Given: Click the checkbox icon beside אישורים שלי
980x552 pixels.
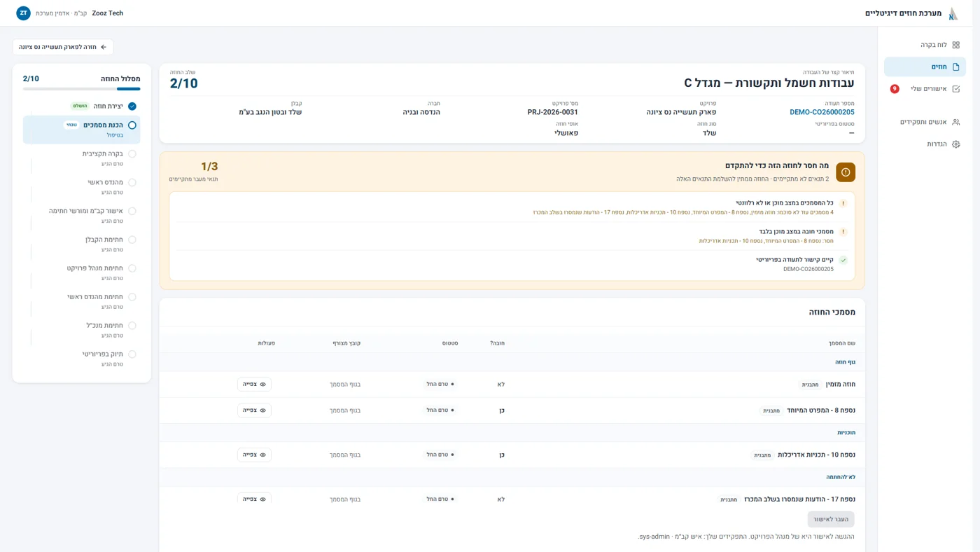Looking at the screenshot, I should click(955, 89).
